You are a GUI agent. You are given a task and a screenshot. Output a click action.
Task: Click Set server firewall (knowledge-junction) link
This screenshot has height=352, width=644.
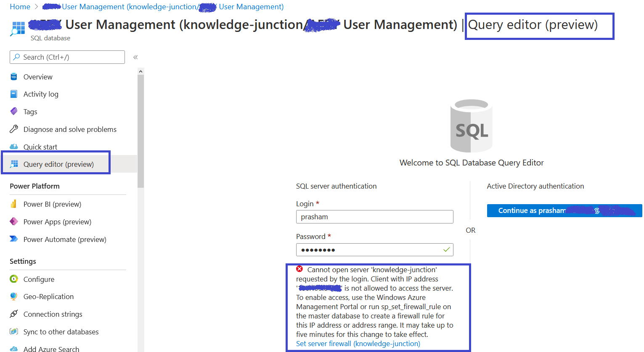358,344
